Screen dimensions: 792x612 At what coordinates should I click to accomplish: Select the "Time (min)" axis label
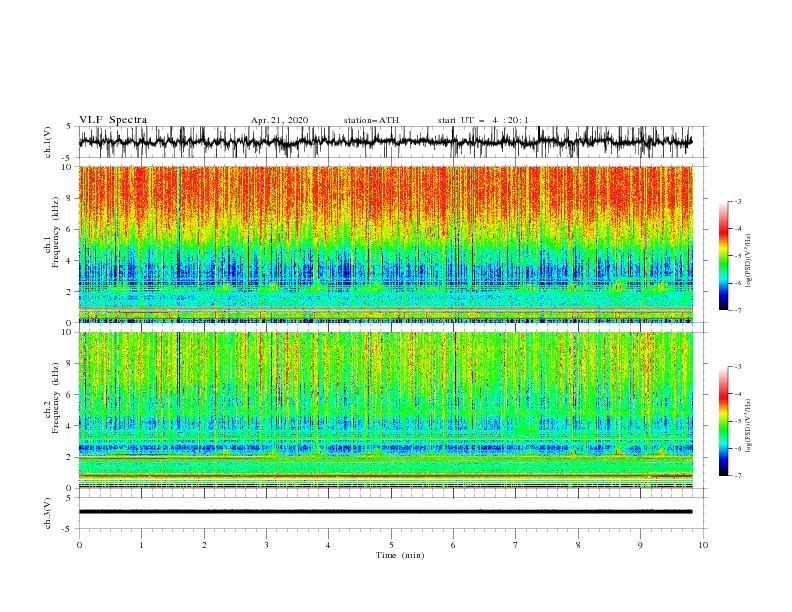pyautogui.click(x=400, y=555)
